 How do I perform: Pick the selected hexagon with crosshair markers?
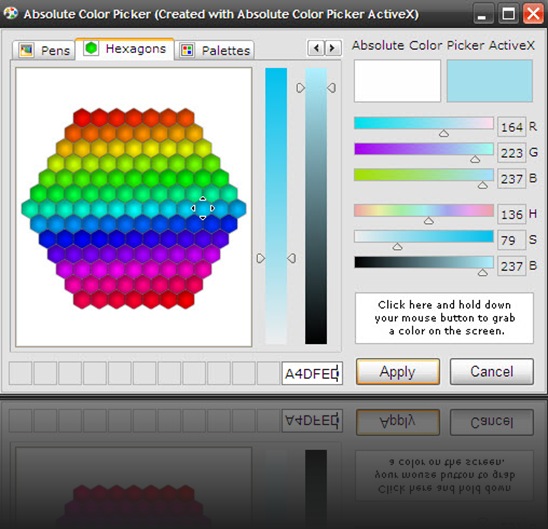[203, 208]
